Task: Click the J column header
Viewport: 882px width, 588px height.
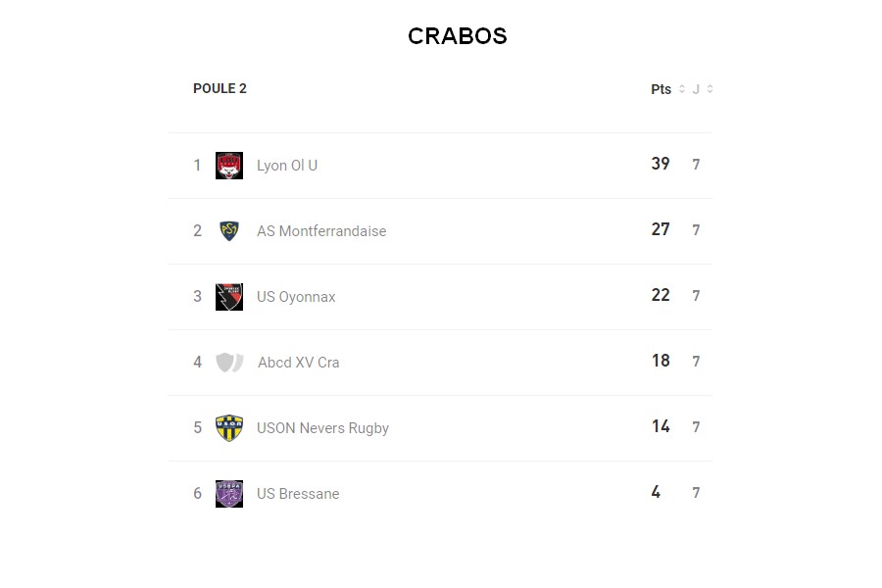Action: (x=696, y=89)
